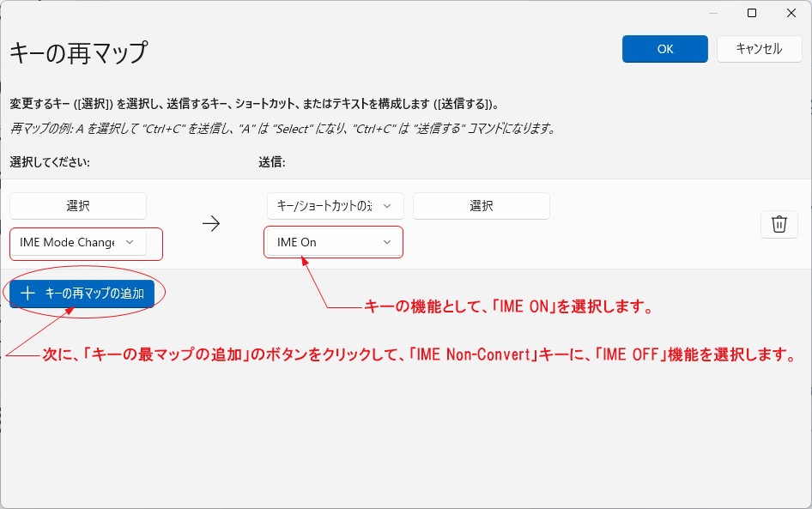Click the キャンセル button

pos(759,49)
